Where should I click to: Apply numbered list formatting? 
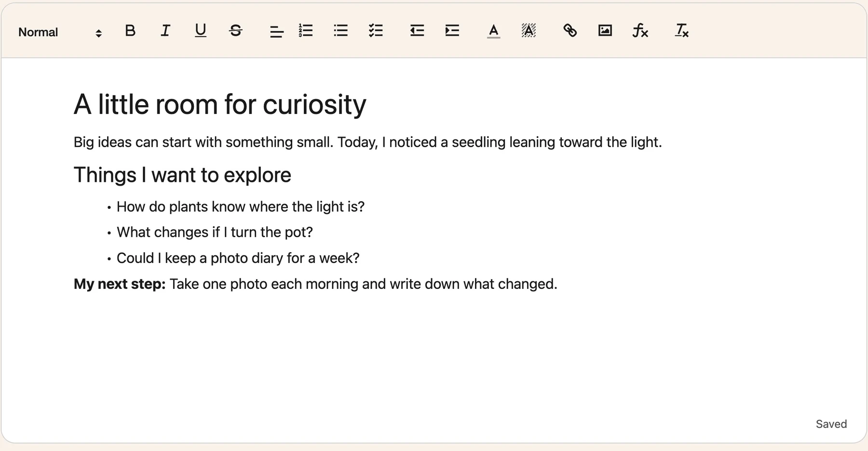pyautogui.click(x=306, y=31)
